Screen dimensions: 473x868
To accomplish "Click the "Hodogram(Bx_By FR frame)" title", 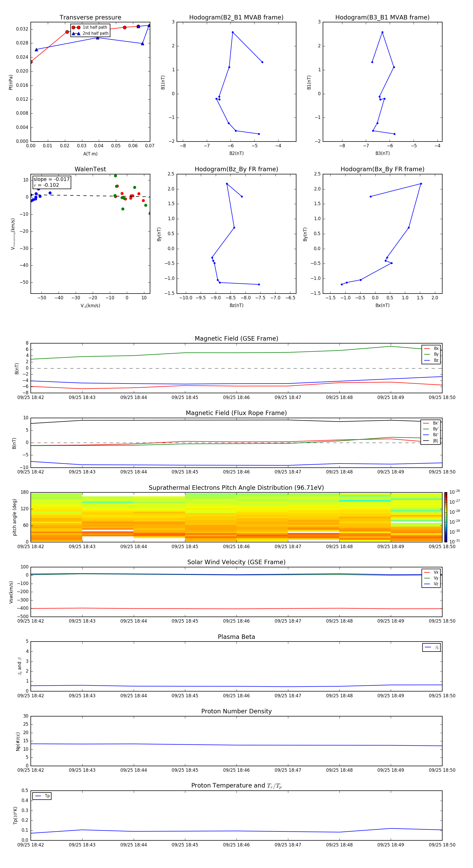I will [382, 169].
